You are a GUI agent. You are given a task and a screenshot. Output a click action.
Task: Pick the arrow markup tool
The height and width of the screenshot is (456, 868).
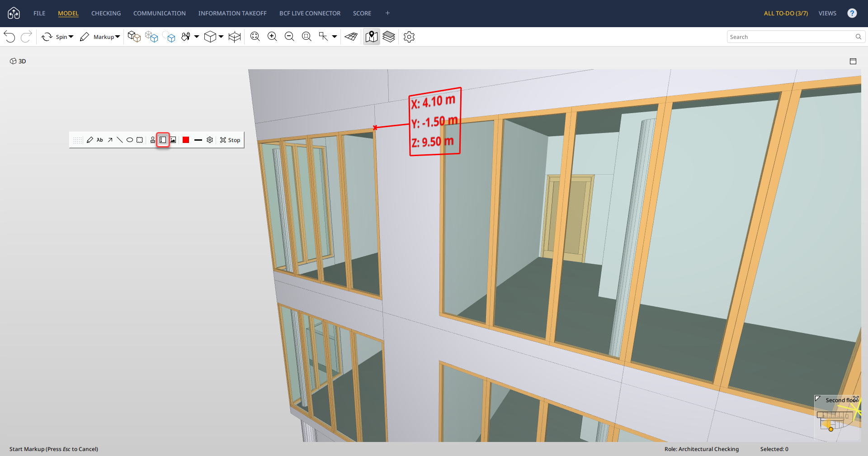(110, 140)
